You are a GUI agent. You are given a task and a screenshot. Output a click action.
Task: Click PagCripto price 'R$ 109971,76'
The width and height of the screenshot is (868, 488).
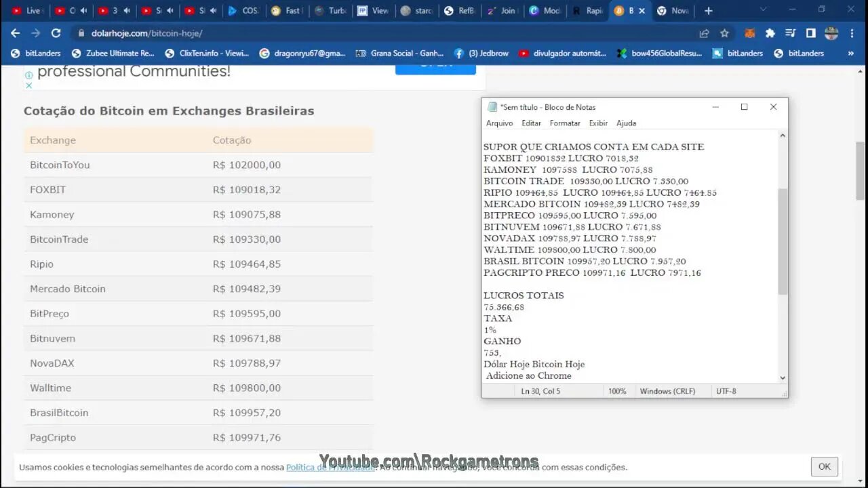pyautogui.click(x=247, y=437)
